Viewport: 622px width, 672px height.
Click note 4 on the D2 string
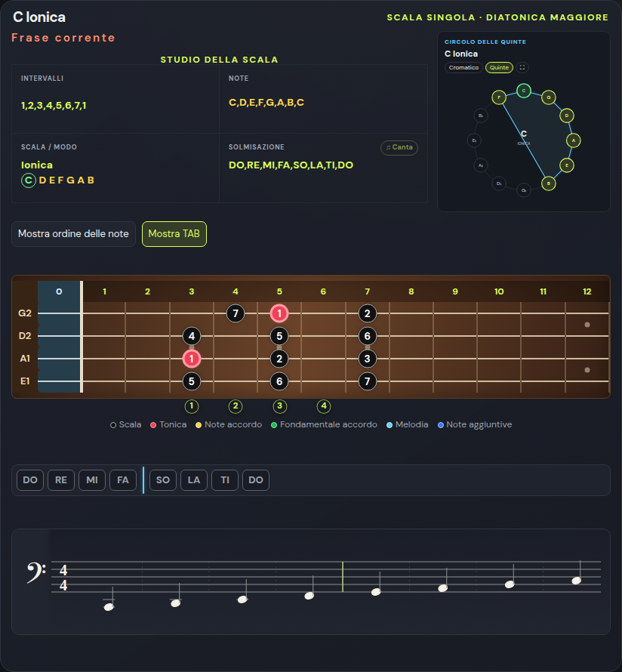[x=192, y=336]
